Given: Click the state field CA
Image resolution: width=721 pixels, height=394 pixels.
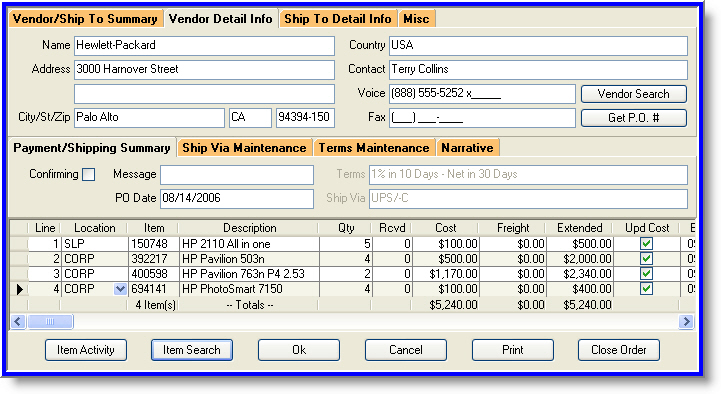Looking at the screenshot, I should pyautogui.click(x=251, y=118).
